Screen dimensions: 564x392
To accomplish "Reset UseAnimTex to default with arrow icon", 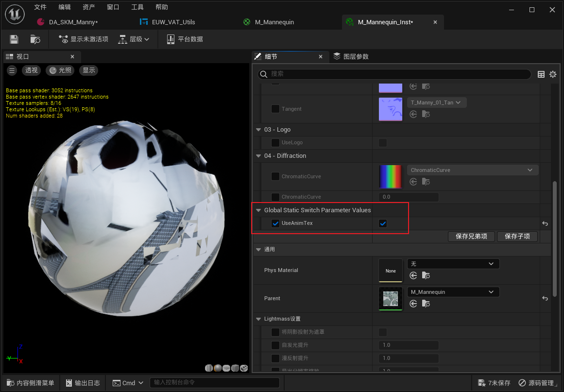I will click(545, 224).
